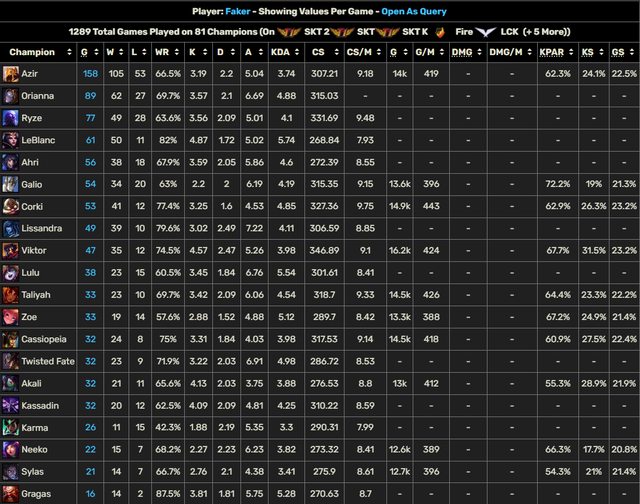
Task: Open Azir's 158 games link
Action: (91, 73)
